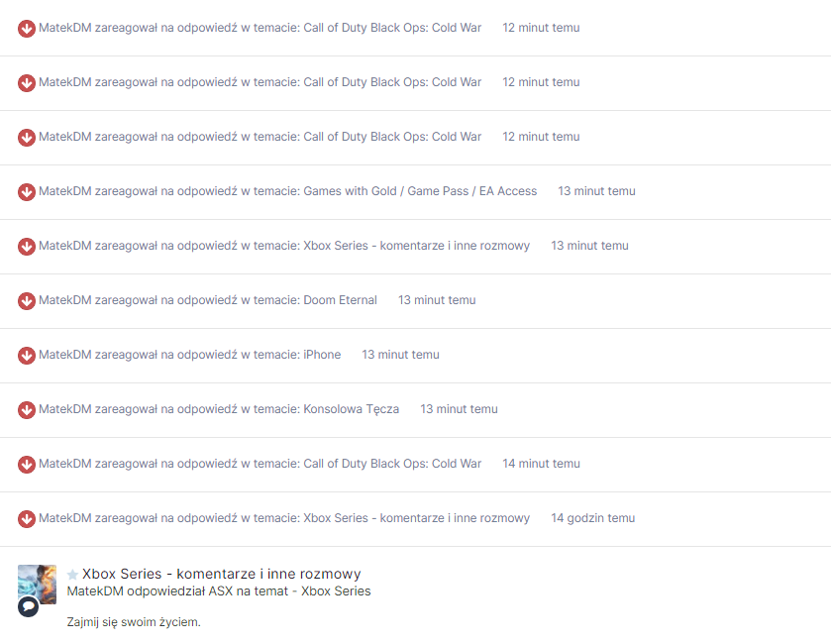Screen dimensions: 831x644
Task: Open MatekDM's avatar thumbnail
Action: (x=38, y=584)
